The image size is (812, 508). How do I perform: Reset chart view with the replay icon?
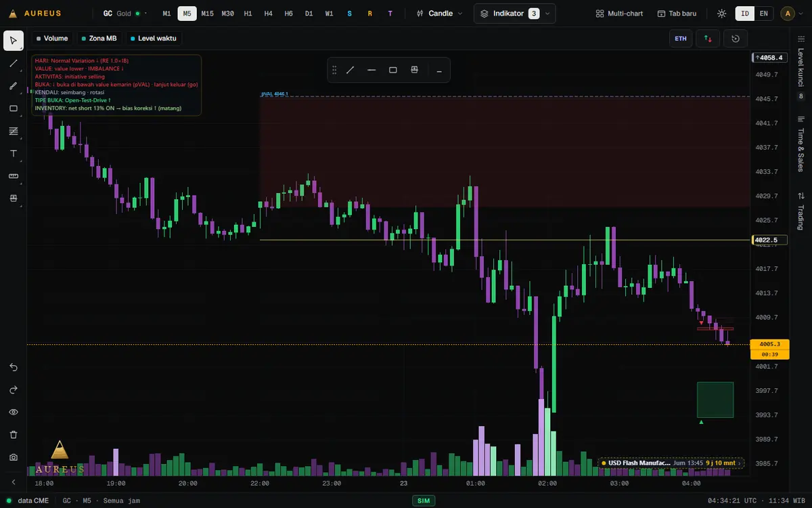click(x=736, y=39)
